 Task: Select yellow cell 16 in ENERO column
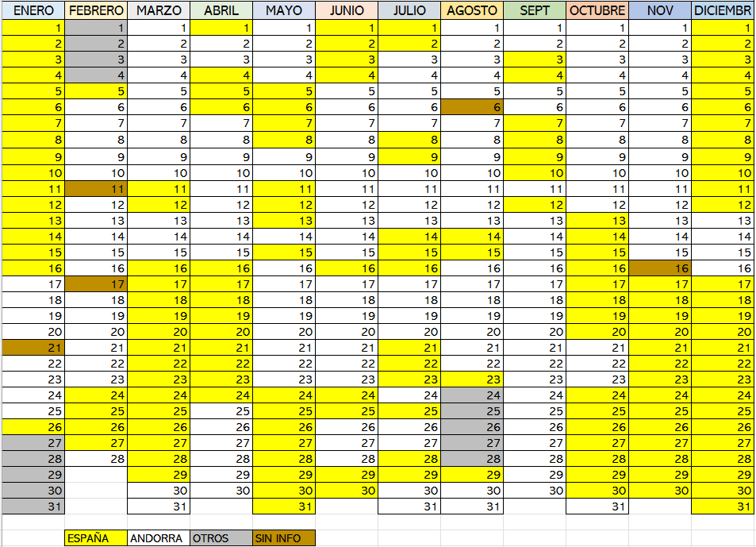(33, 268)
